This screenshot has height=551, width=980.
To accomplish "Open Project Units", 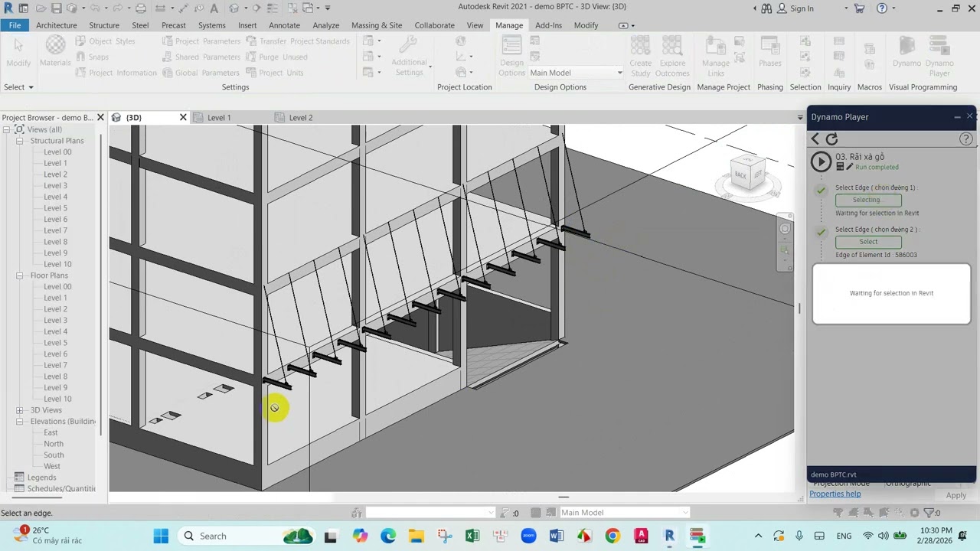I will pos(275,73).
